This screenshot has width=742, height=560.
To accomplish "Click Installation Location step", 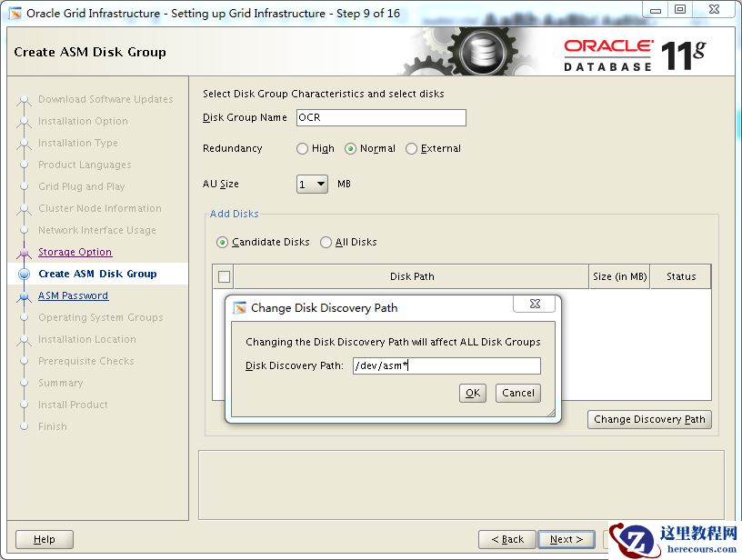I will click(x=87, y=339).
